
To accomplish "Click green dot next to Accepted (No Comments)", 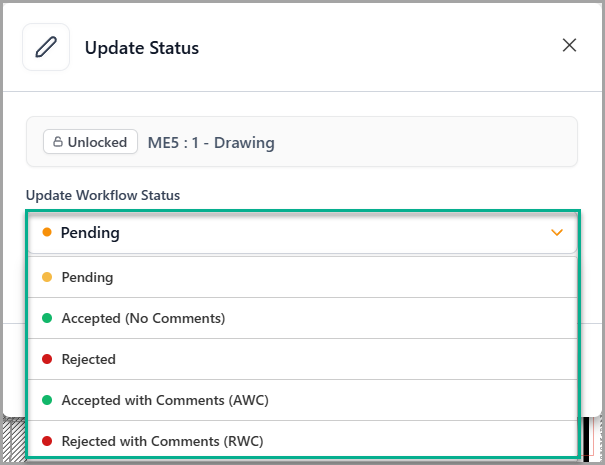I will [x=47, y=318].
